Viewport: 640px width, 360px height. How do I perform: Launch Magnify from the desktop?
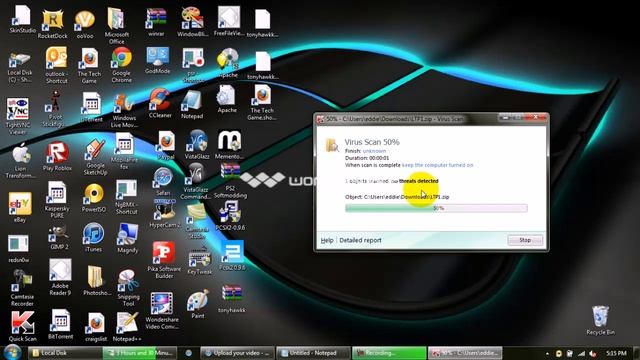(x=127, y=238)
